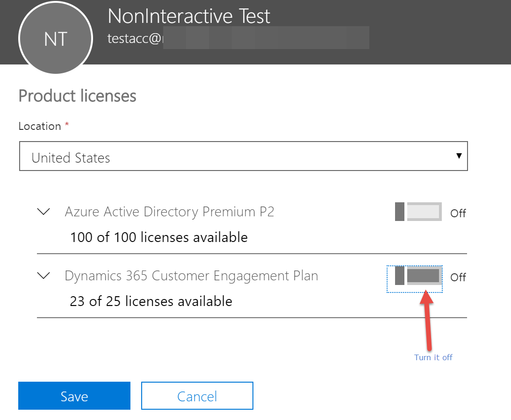Image resolution: width=511 pixels, height=420 pixels.
Task: Click '23 of 25 licenses available' text
Action: (x=151, y=301)
